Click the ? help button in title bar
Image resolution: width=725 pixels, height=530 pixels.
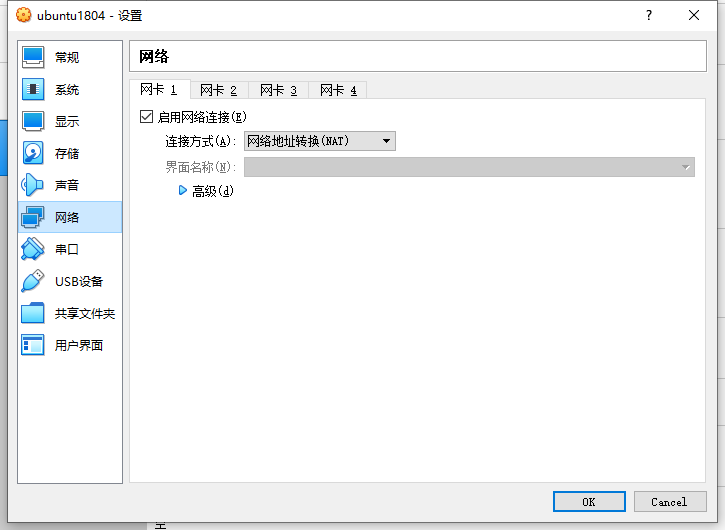click(x=649, y=15)
